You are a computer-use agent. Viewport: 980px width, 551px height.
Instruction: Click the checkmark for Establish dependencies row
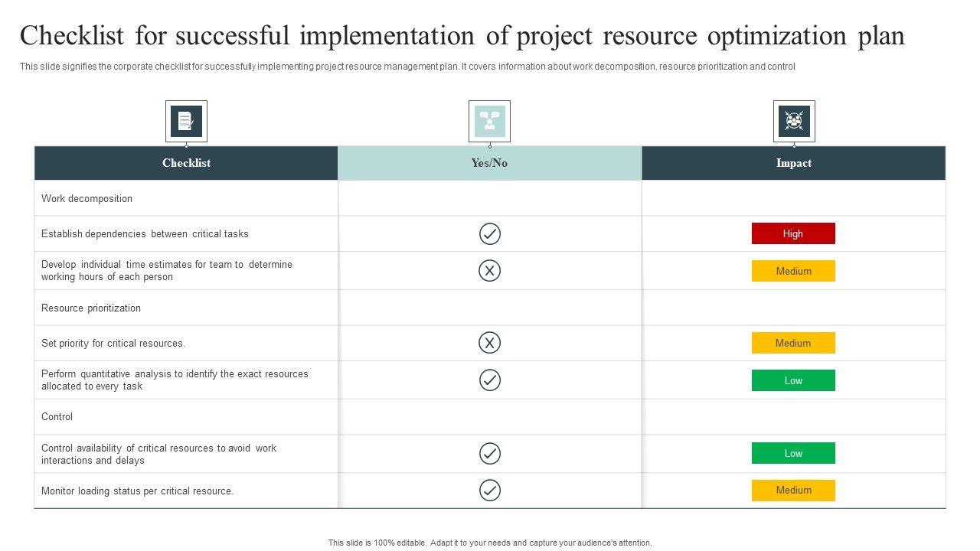[x=490, y=233]
